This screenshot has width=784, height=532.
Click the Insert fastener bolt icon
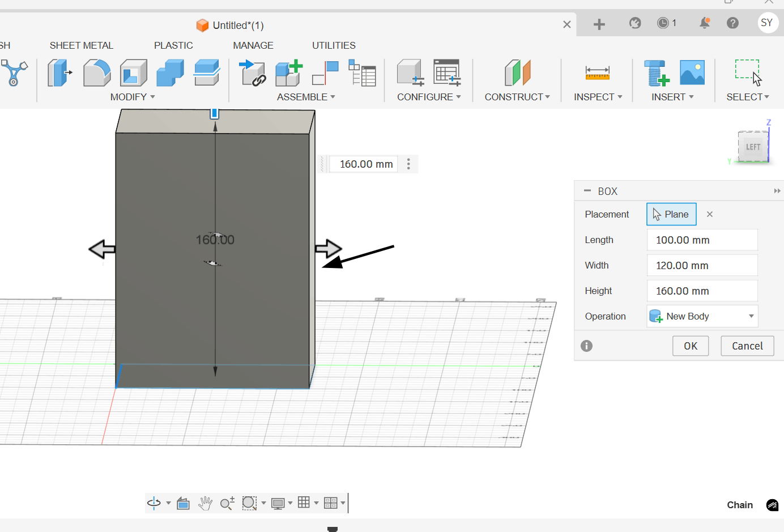(656, 73)
